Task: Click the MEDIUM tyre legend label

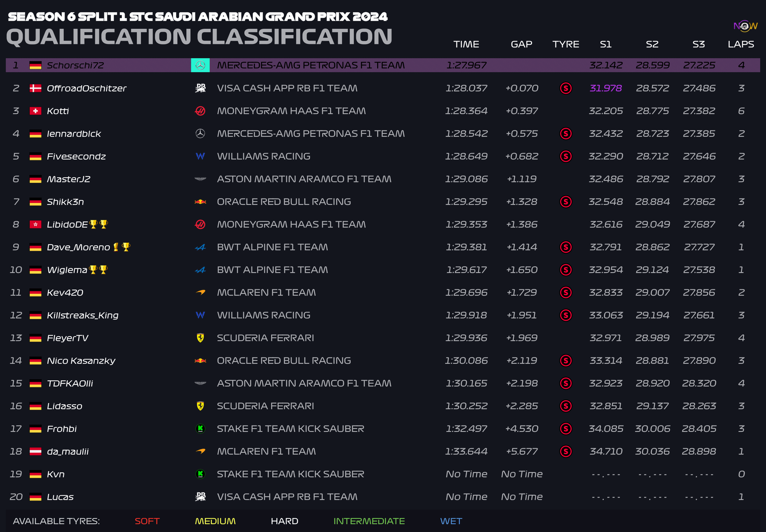Action: [x=215, y=521]
